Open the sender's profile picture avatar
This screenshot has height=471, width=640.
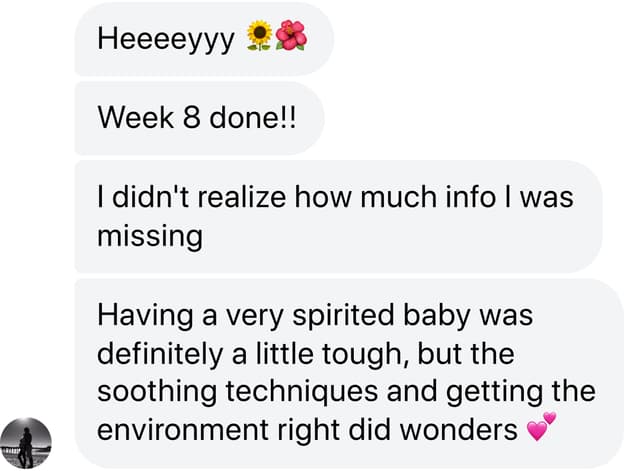tap(25, 442)
